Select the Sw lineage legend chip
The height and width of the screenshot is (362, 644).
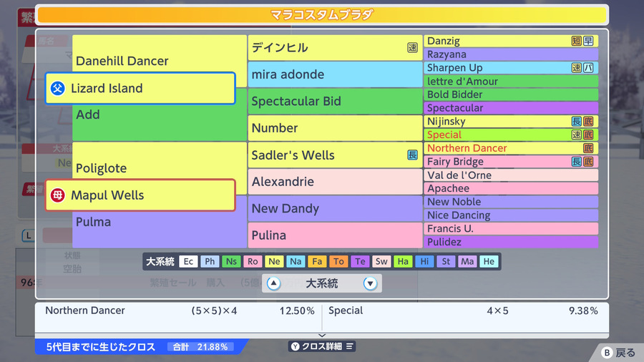tap(381, 261)
